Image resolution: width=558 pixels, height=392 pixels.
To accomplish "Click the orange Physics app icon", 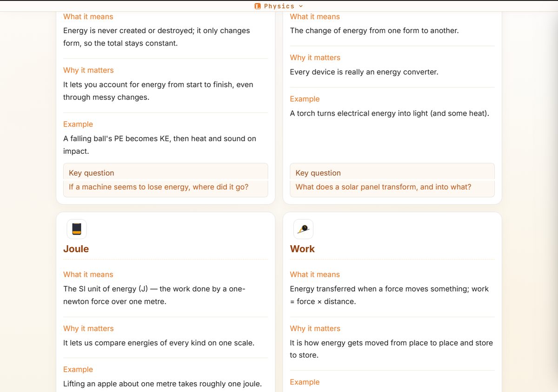I will click(258, 6).
